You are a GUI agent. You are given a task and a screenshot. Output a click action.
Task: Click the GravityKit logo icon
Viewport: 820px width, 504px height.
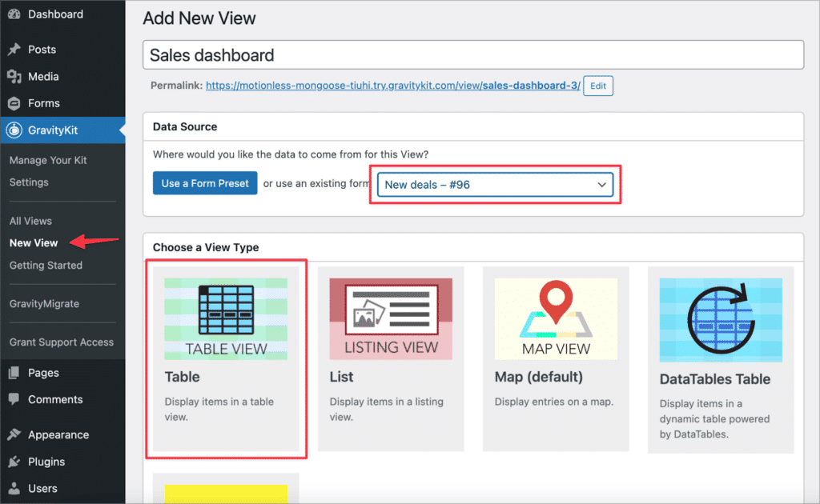14,130
